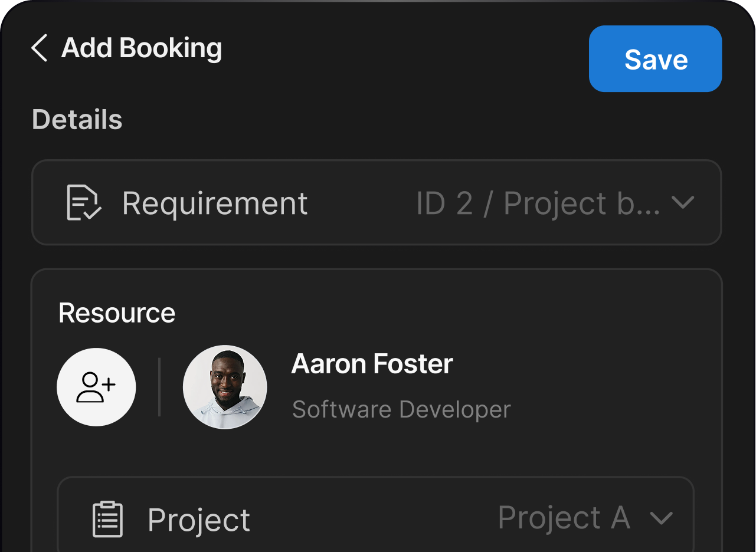756x552 pixels.
Task: Click the person-plus icon to assign a resource
Action: [x=96, y=386]
